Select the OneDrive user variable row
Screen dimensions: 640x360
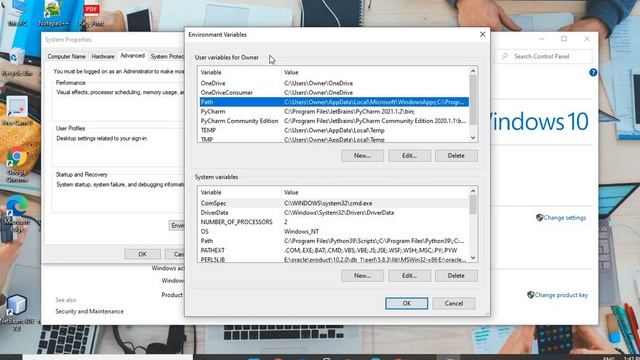tap(334, 83)
